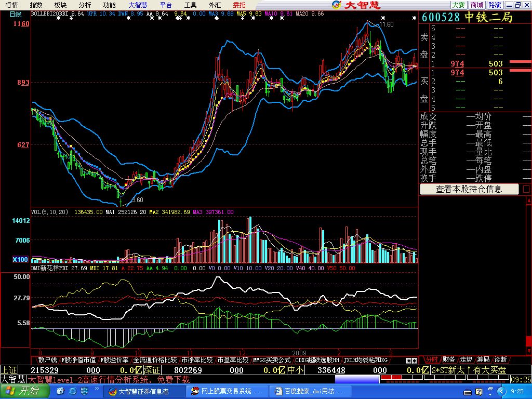Tick the small checkbox beside 查看本股持仓信息
This screenshot has height=399, width=532.
click(x=526, y=189)
